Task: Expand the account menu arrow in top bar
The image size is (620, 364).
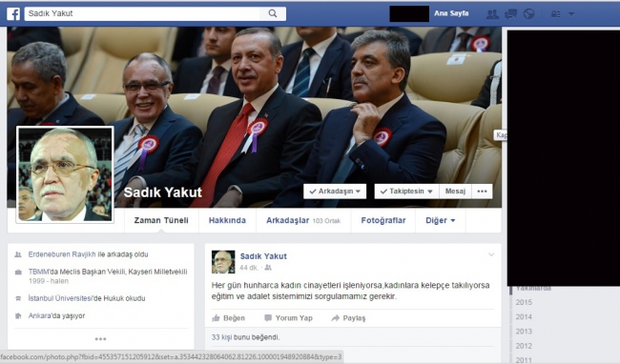Action: [x=571, y=14]
